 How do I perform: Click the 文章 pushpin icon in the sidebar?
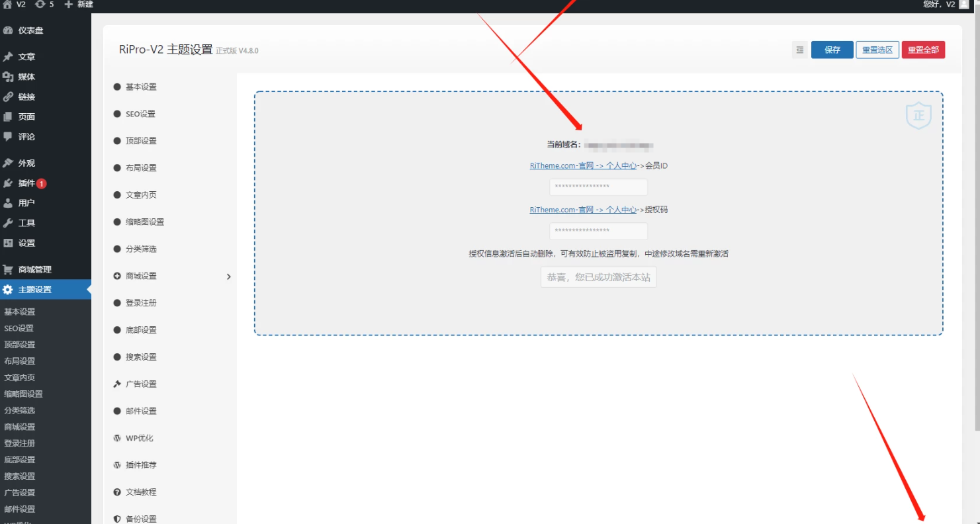(x=8, y=57)
